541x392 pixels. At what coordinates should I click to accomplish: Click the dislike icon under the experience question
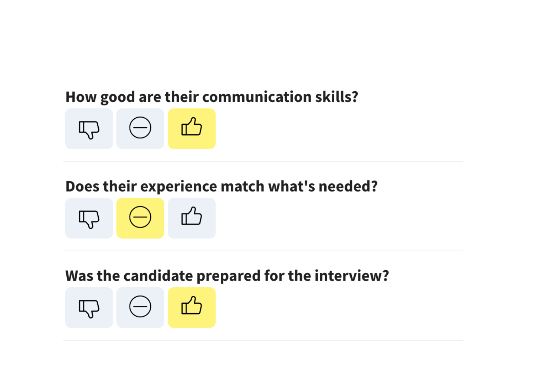coord(89,218)
